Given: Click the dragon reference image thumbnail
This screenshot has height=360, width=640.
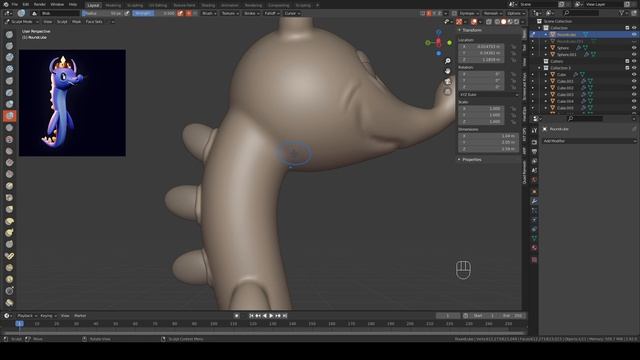Looking at the screenshot, I should (x=72, y=102).
